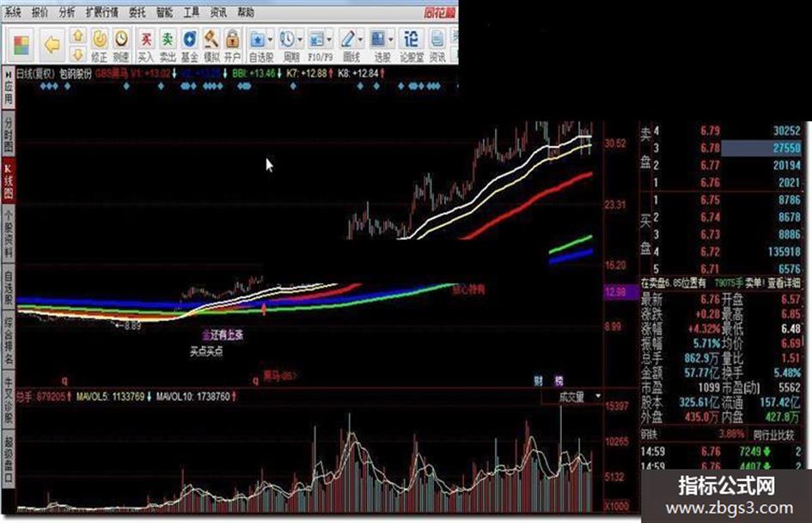Open the 基金 fund icon
This screenshot has width=812, height=523.
[x=190, y=45]
